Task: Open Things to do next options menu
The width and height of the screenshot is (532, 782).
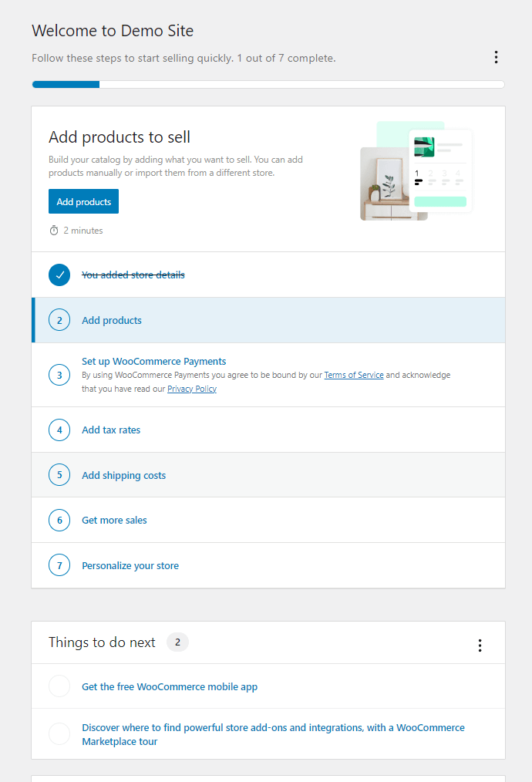Action: 480,645
